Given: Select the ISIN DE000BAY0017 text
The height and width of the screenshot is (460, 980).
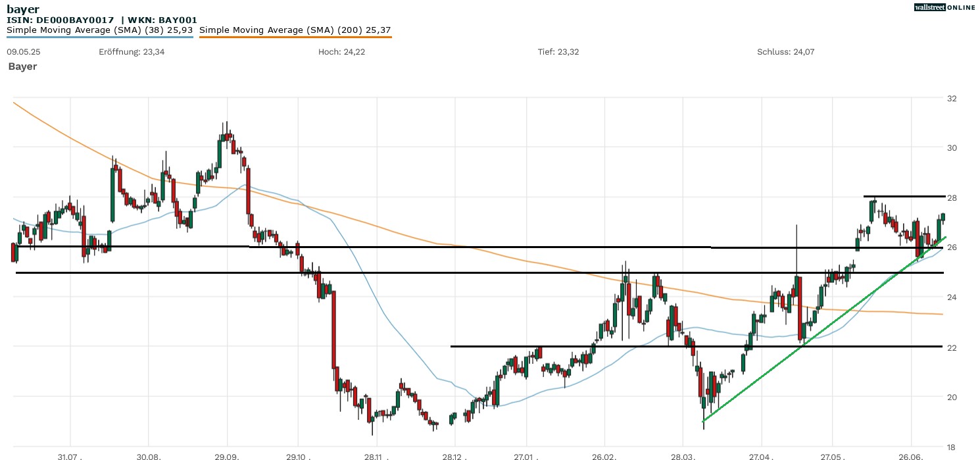Looking at the screenshot, I should 61,20.
